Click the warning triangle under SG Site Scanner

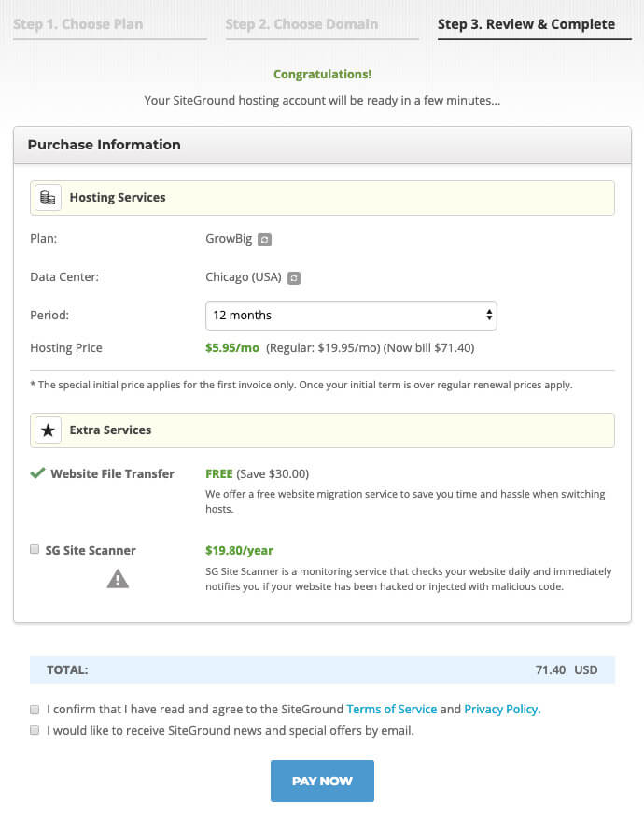[x=118, y=579]
